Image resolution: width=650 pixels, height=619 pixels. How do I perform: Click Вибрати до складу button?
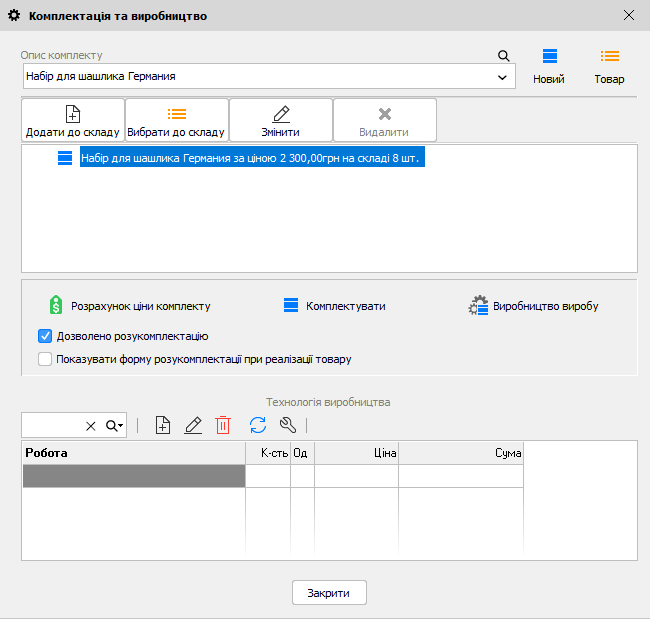point(176,120)
